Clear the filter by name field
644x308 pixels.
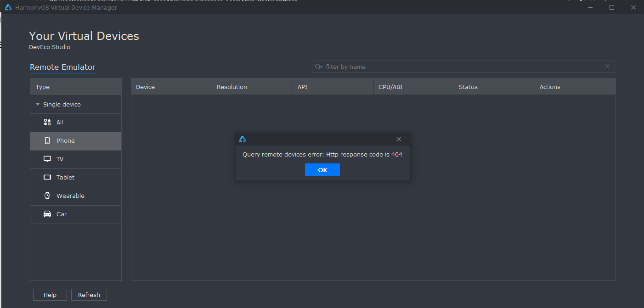point(607,67)
